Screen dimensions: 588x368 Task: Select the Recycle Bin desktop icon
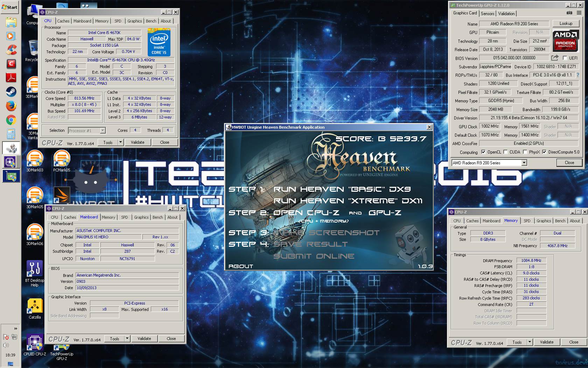pyautogui.click(x=32, y=51)
